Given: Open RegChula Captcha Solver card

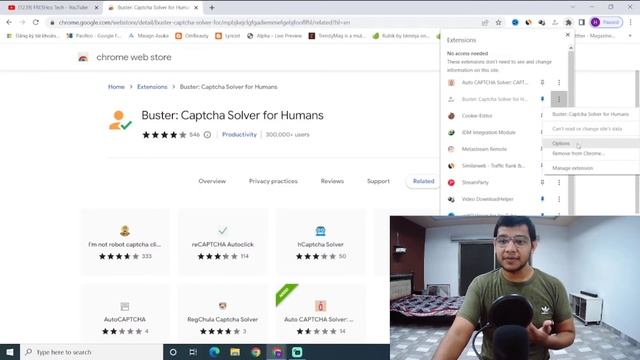Looking at the screenshot, I should click(222, 313).
